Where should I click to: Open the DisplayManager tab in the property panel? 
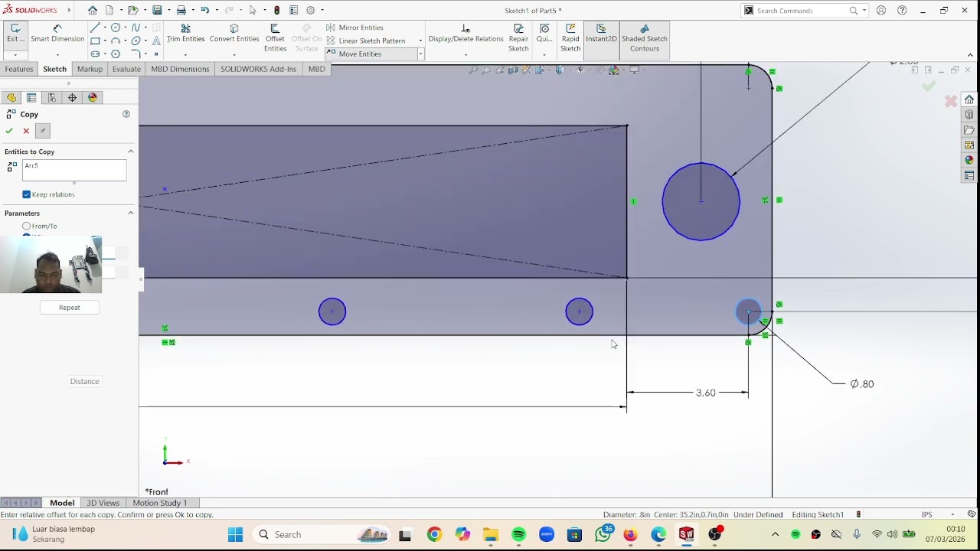tap(93, 97)
